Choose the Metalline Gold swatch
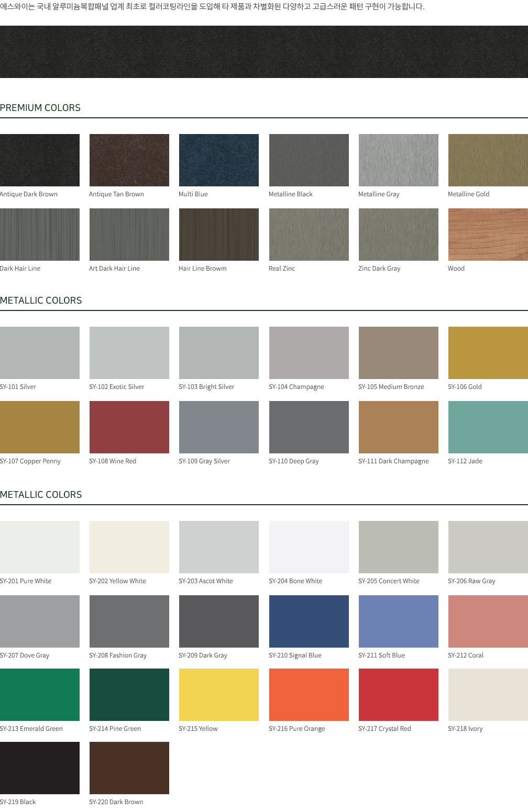 tap(488, 160)
